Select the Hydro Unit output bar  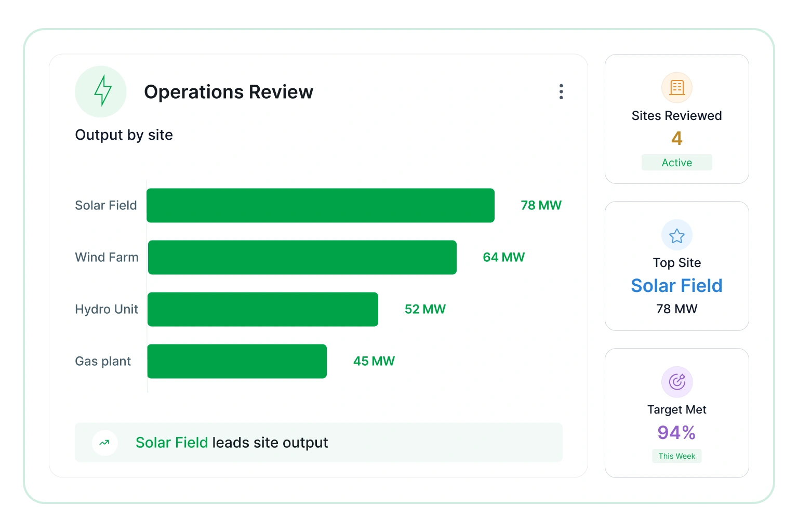[x=263, y=309]
